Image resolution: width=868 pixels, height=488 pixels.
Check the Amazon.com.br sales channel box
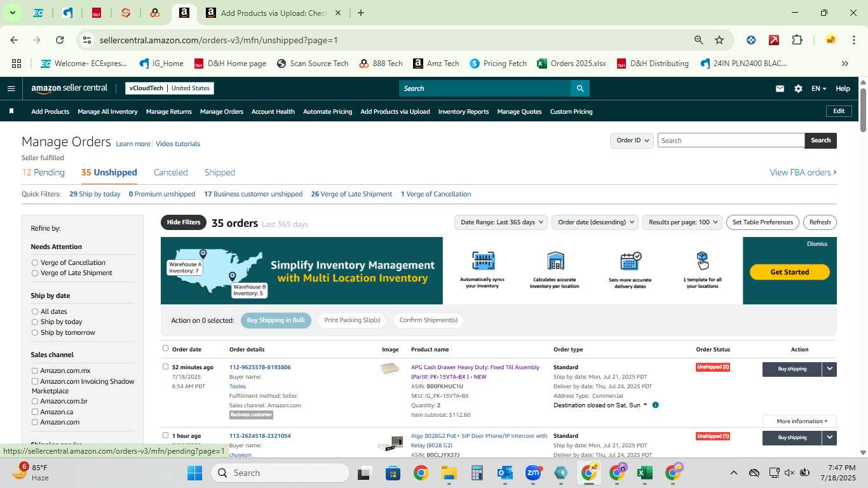tap(35, 401)
